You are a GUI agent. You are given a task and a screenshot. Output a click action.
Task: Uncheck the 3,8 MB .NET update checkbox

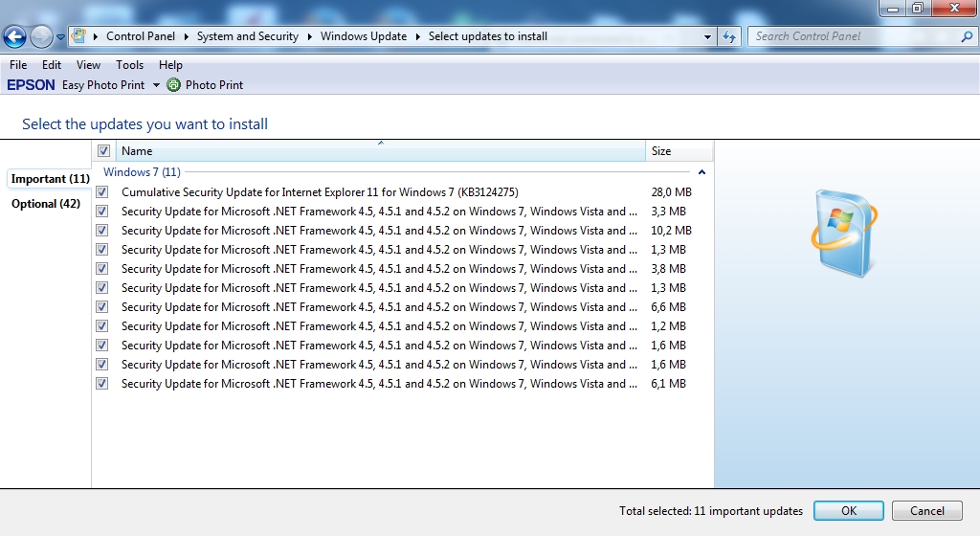[x=101, y=269]
